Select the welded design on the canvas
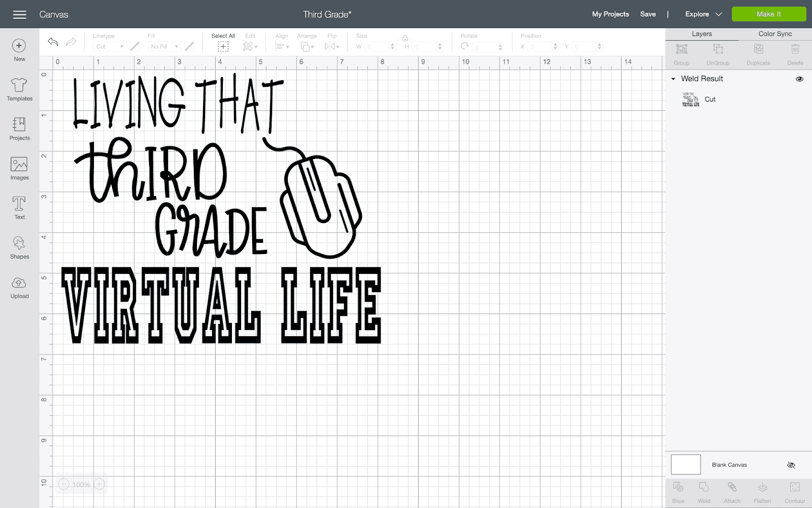812x508 pixels. 222,209
